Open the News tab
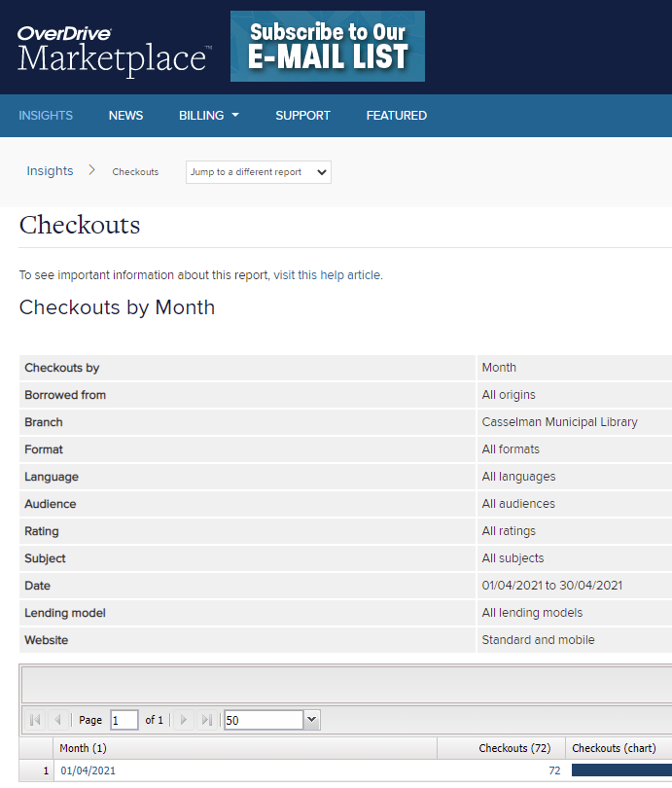The height and width of the screenshot is (788, 672). click(125, 115)
